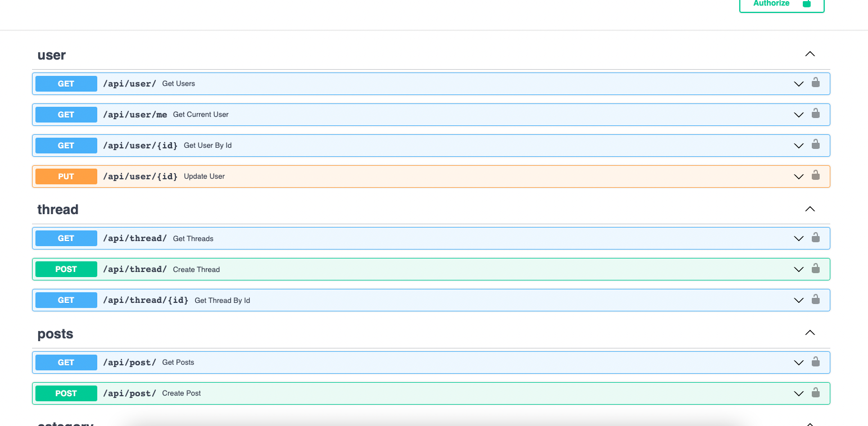Click lock icon on Create Post row
This screenshot has width=868, height=426.
click(x=815, y=392)
